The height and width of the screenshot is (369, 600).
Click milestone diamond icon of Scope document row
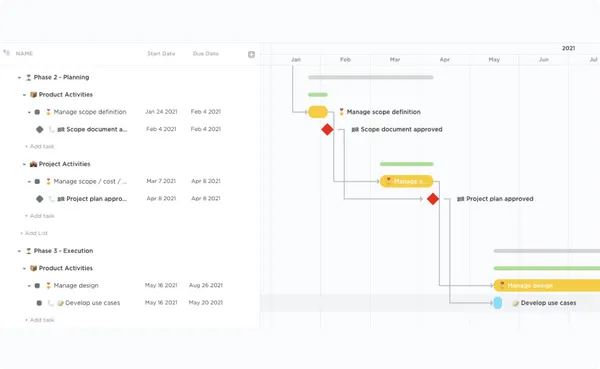(39, 129)
